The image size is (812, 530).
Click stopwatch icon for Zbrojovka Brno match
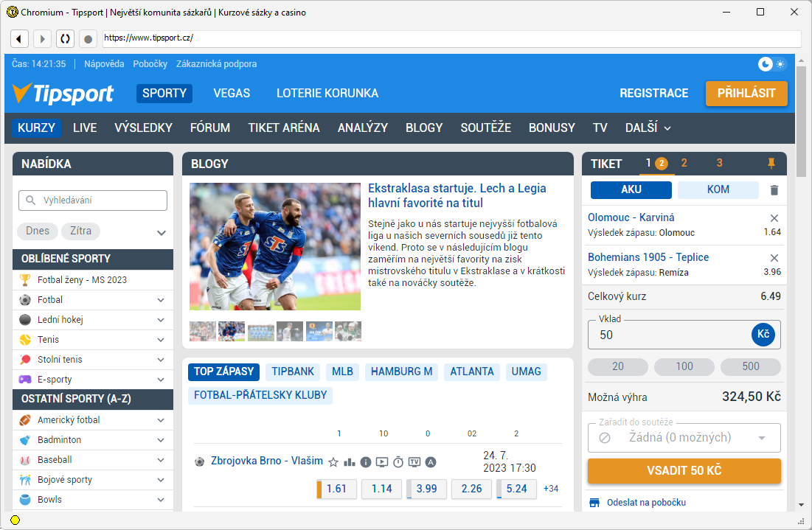(398, 462)
